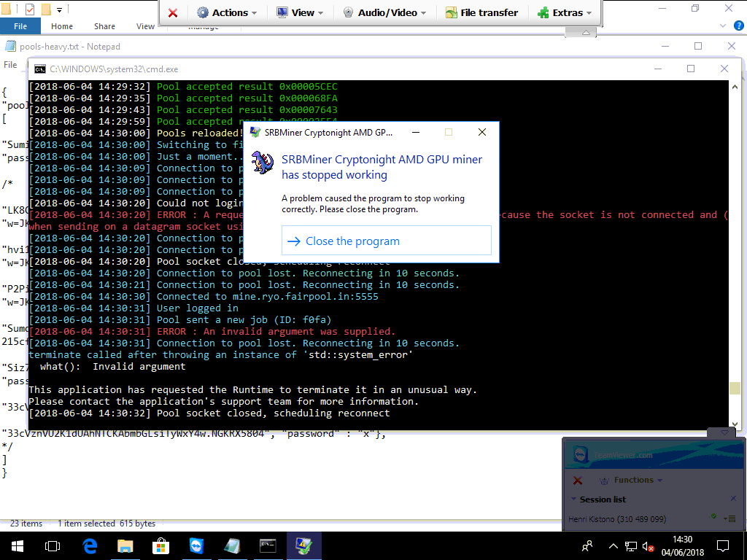The height and width of the screenshot is (560, 747).
Task: Open the network tray icon
Action: pos(631,546)
